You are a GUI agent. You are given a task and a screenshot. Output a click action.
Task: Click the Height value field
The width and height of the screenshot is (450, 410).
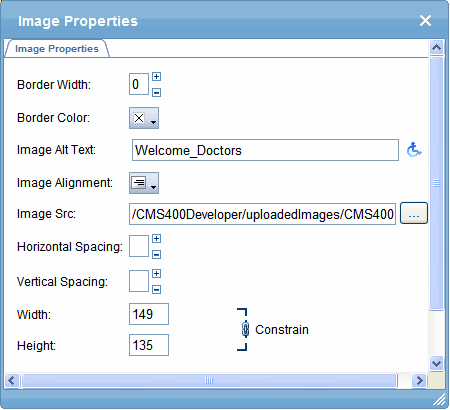[149, 345]
